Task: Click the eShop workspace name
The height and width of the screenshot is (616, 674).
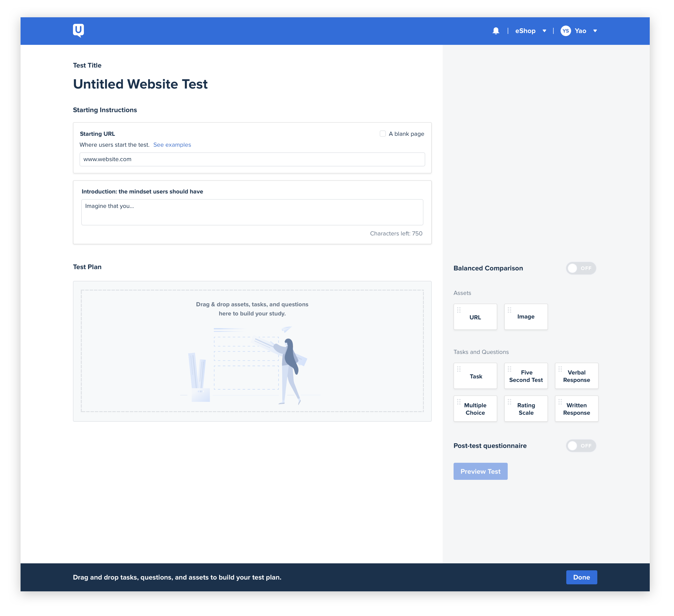Action: 525,31
